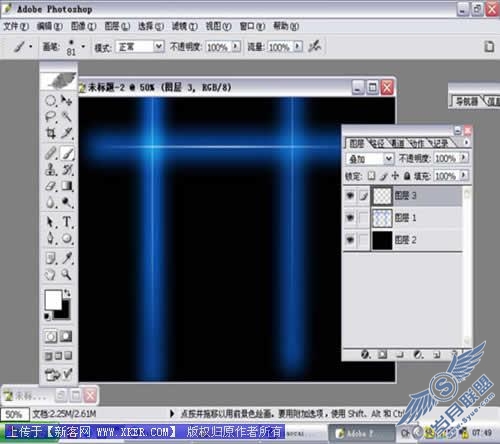The height and width of the screenshot is (444, 500).
Task: Hide layer 图层 1 eye icon
Action: pos(350,218)
